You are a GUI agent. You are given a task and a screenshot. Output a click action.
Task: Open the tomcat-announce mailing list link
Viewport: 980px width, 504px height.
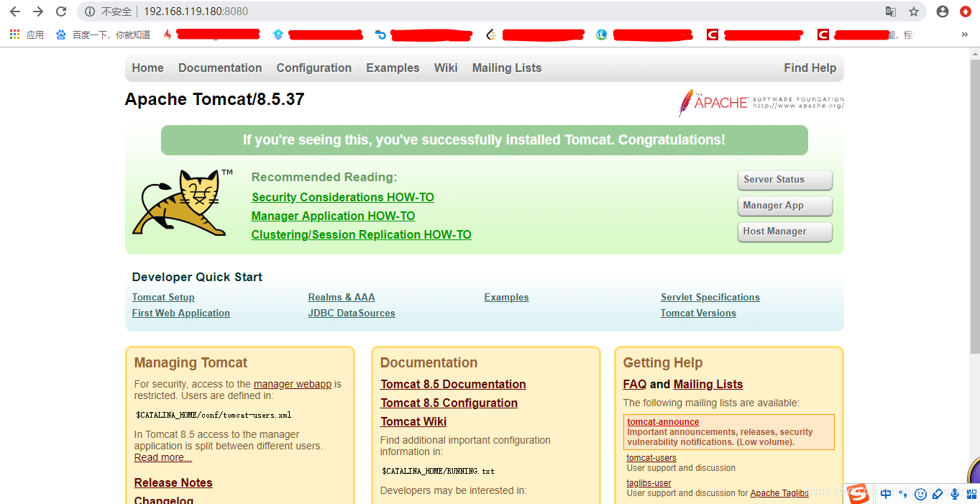[663, 422]
